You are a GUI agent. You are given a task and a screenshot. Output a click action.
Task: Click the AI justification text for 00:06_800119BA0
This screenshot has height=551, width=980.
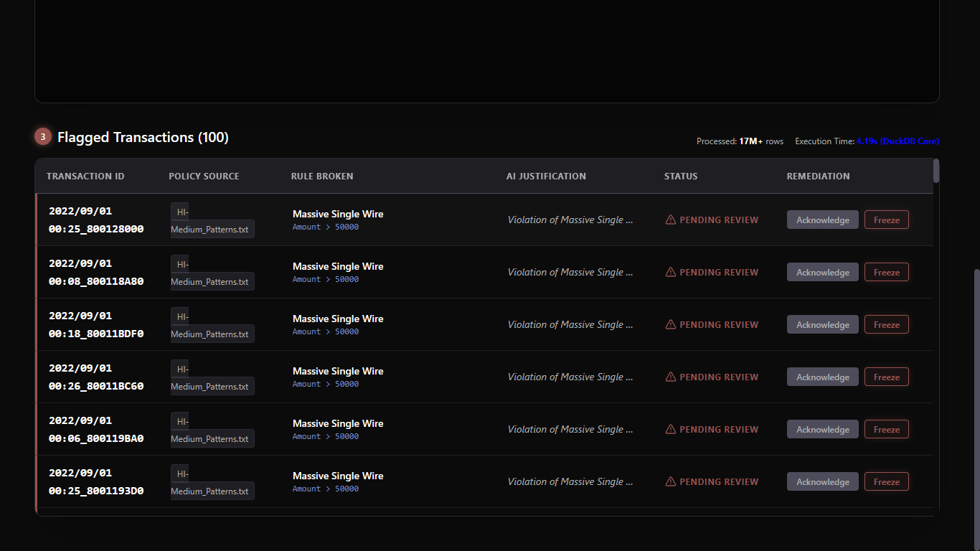tap(570, 429)
